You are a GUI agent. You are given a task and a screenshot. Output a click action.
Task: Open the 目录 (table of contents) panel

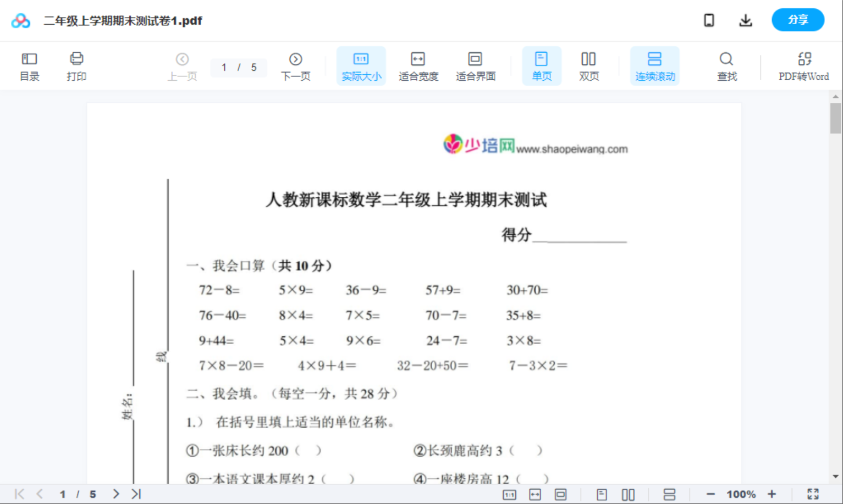29,65
